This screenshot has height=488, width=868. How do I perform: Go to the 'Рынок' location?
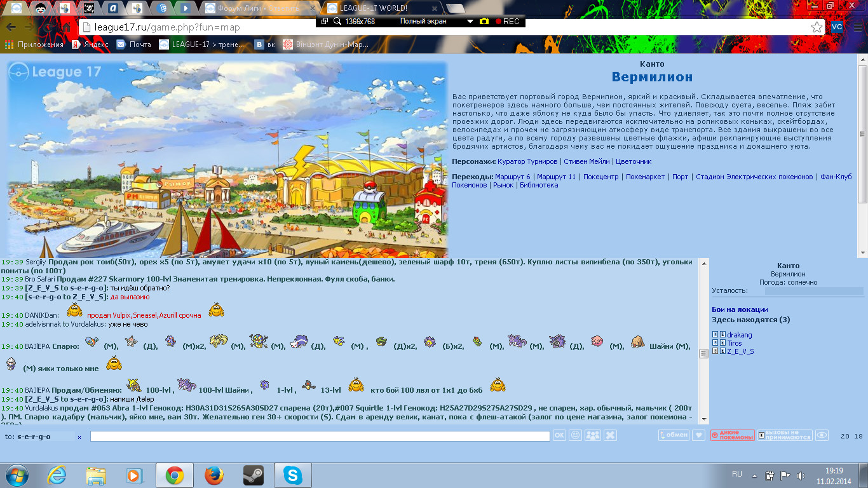tap(503, 185)
